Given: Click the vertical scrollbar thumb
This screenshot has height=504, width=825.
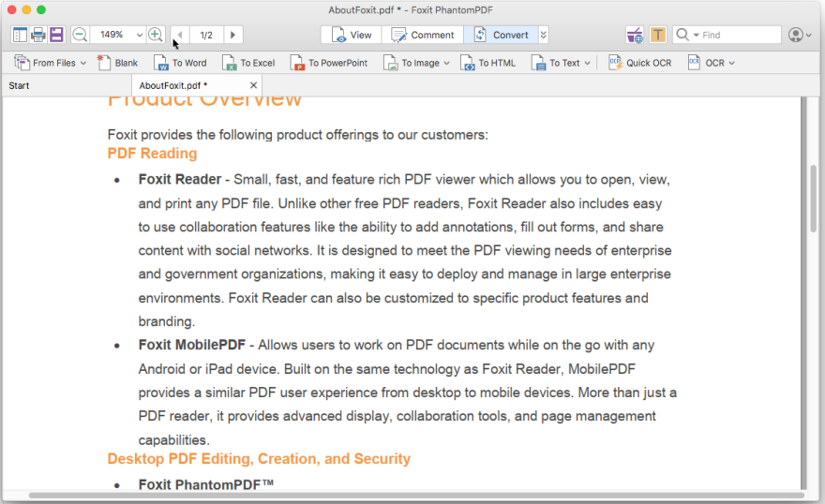Looking at the screenshot, I should [814, 198].
